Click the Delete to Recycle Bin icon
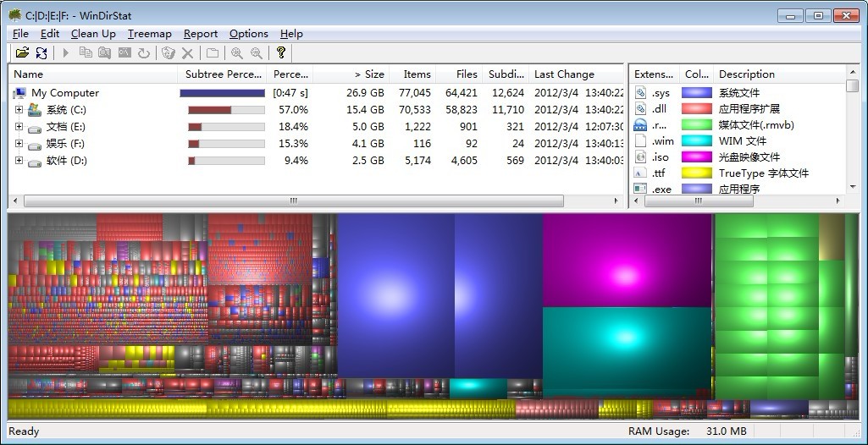The image size is (868, 445). click(169, 53)
